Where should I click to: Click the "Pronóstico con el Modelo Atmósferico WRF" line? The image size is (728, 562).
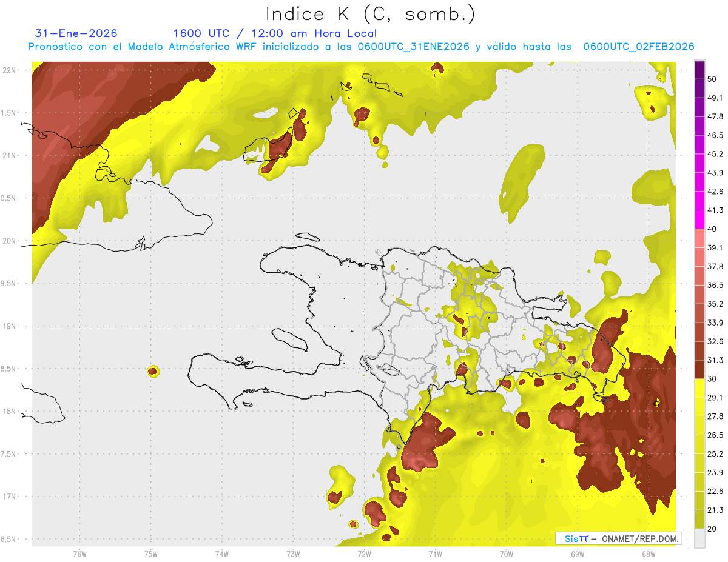click(361, 47)
